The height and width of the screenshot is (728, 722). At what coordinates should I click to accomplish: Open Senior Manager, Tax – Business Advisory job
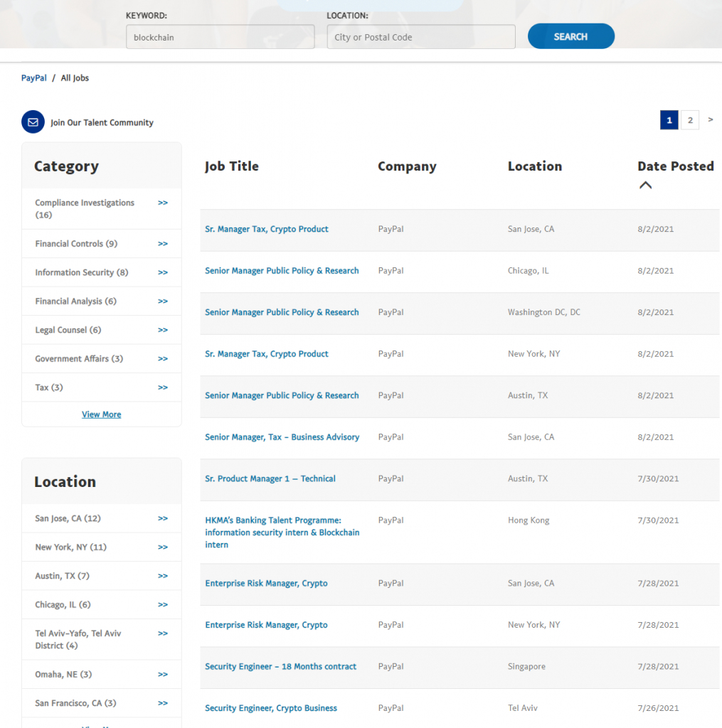coord(282,437)
